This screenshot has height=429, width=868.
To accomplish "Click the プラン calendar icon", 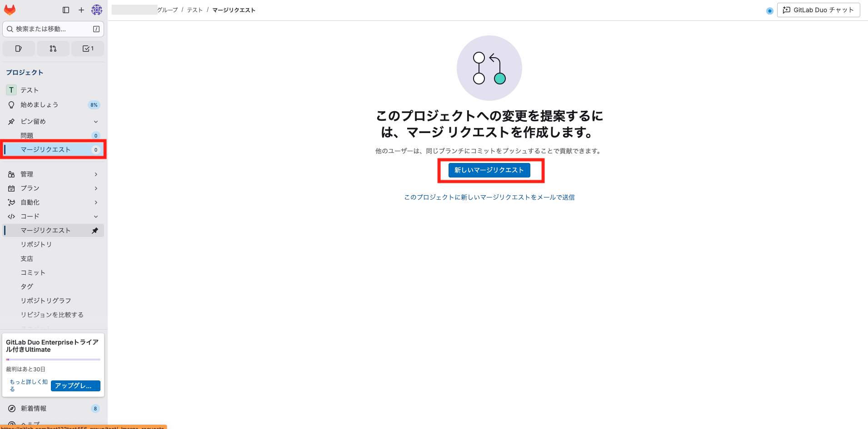I will (11, 188).
